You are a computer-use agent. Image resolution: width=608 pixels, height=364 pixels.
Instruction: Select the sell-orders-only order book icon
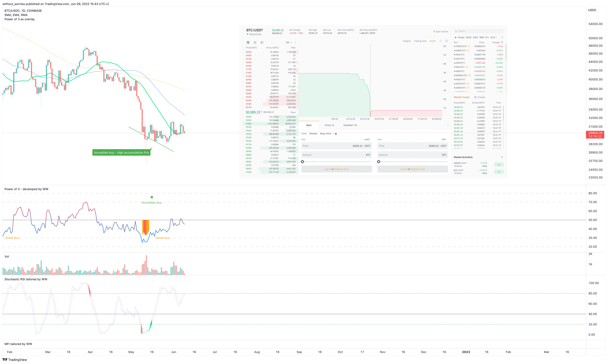262,42
